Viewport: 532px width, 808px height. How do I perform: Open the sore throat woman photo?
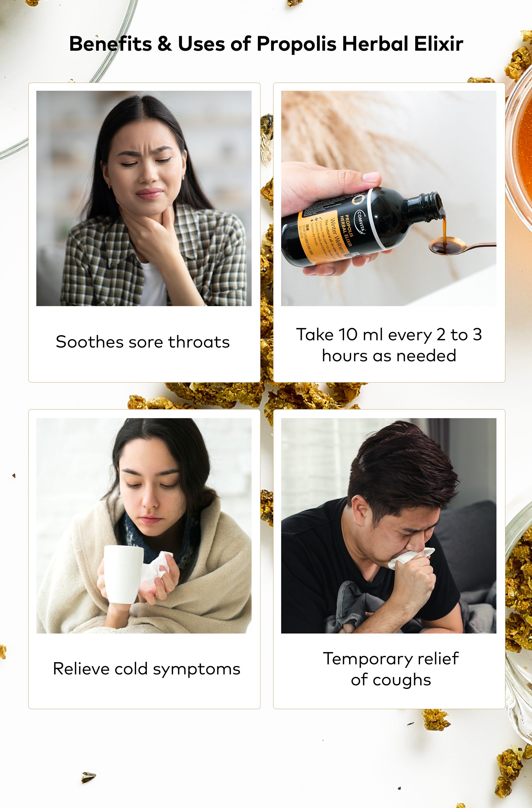pos(144,198)
